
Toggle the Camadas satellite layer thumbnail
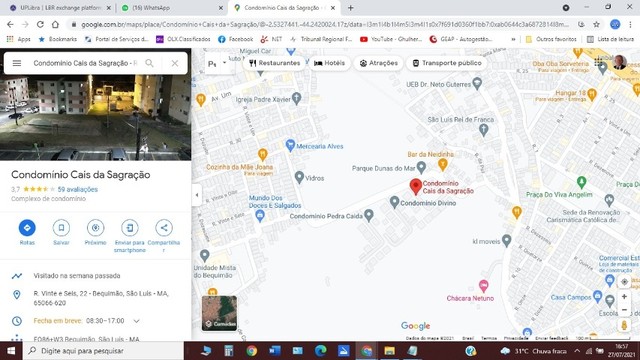point(219,313)
